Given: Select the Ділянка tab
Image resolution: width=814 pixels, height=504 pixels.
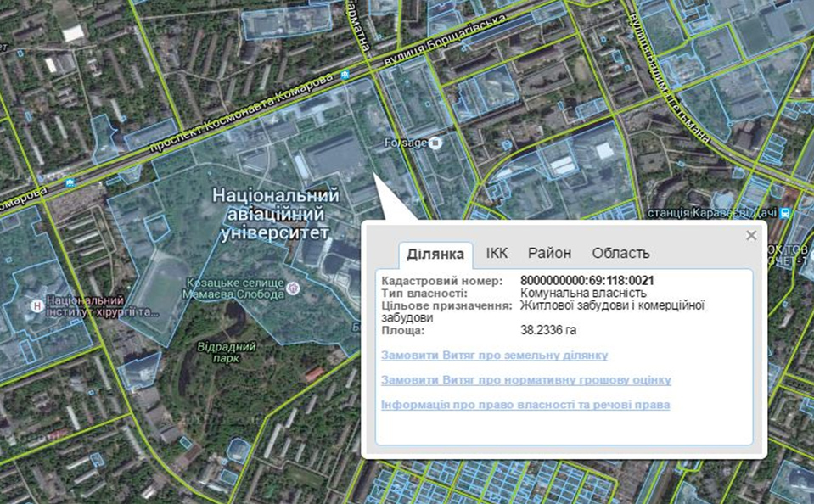Looking at the screenshot, I should tap(435, 254).
